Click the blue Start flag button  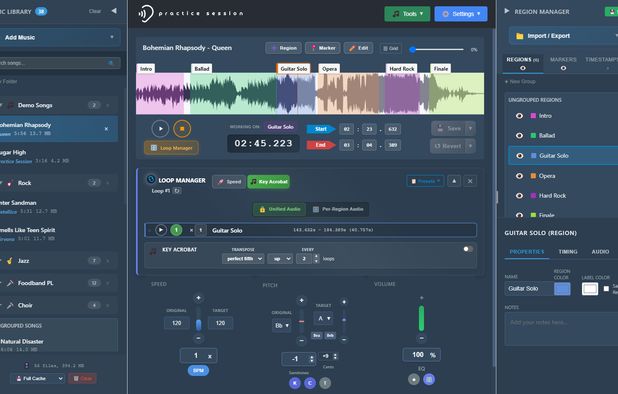(x=321, y=129)
